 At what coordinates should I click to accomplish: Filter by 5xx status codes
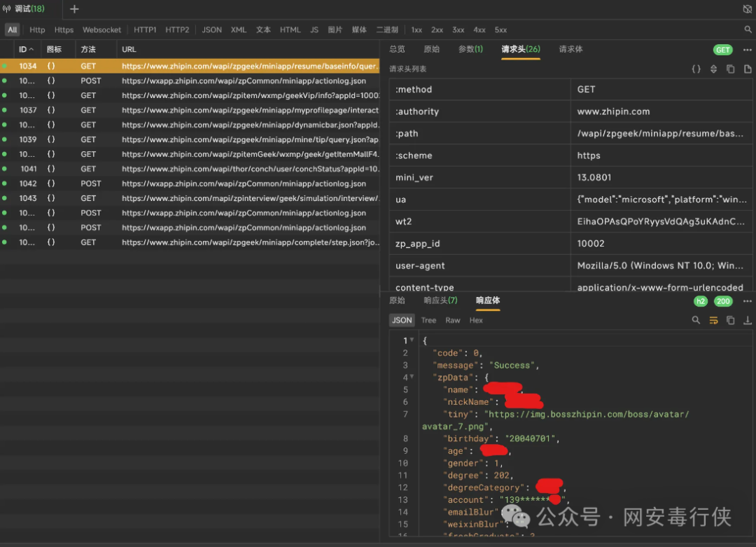pos(500,30)
